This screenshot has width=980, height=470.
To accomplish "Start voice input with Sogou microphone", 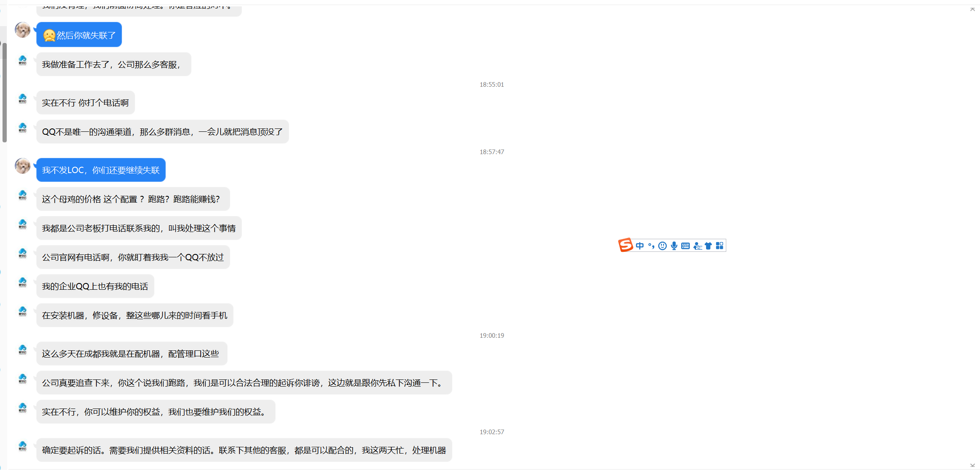I will [x=674, y=246].
